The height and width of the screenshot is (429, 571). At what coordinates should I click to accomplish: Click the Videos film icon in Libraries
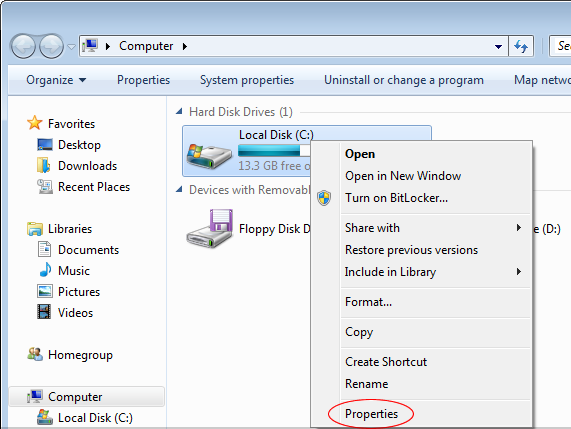coord(44,312)
